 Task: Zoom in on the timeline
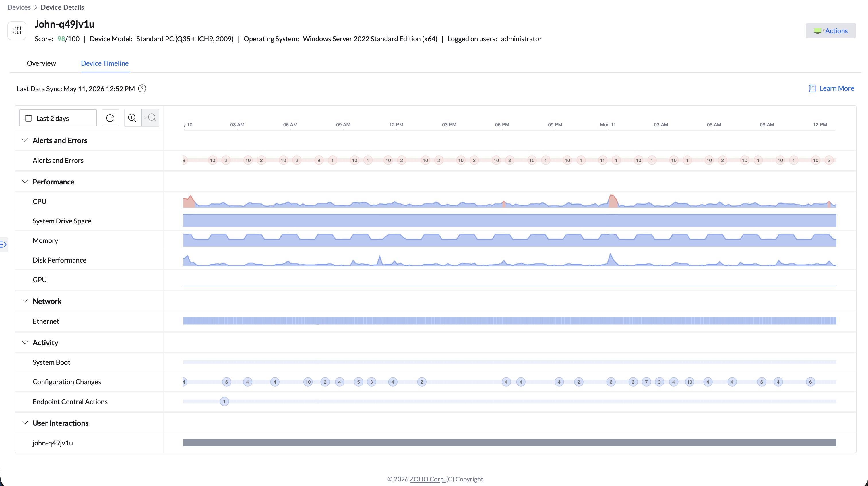(132, 118)
